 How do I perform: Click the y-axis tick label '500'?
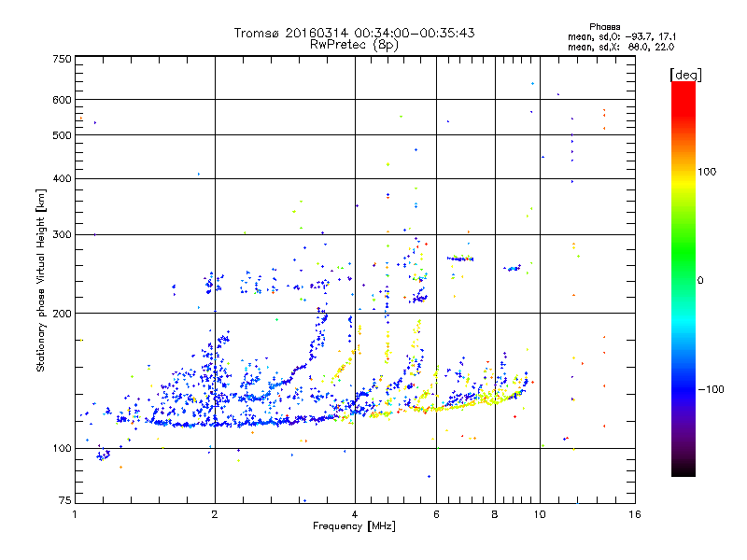pos(62,135)
